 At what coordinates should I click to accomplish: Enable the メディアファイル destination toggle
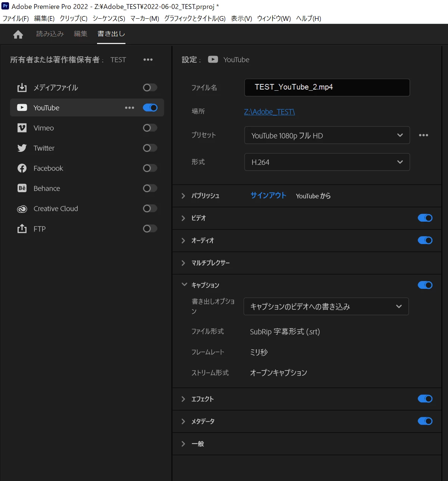pos(150,87)
